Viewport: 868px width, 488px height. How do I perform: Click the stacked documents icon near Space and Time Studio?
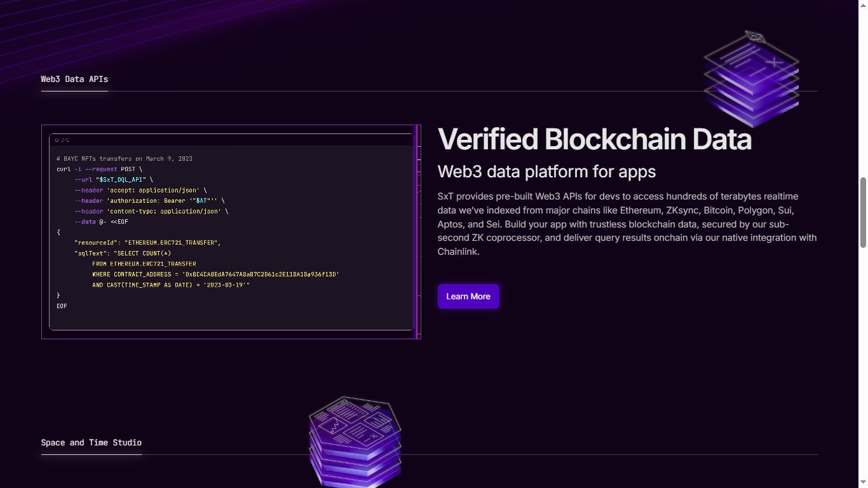tap(355, 442)
